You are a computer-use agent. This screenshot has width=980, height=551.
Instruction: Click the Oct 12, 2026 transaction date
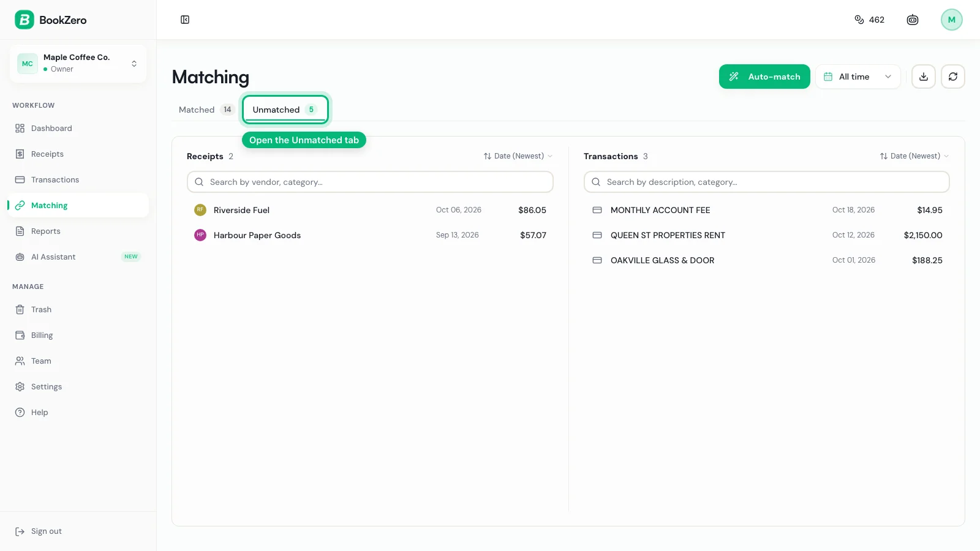click(853, 235)
